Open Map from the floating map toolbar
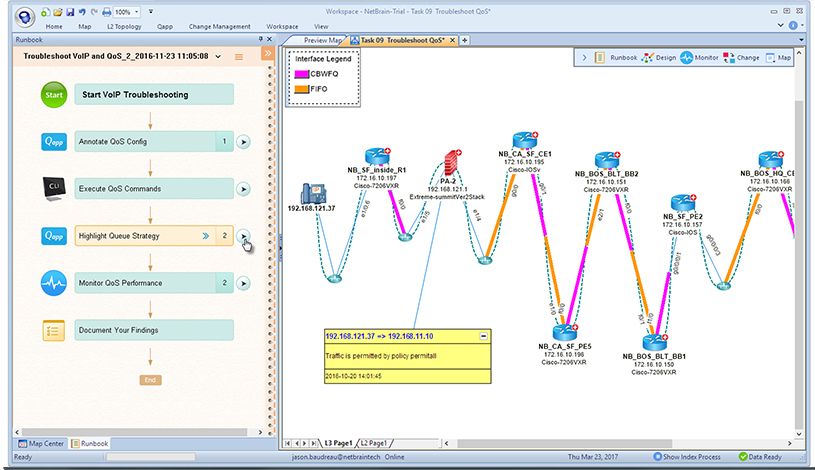 coord(779,58)
